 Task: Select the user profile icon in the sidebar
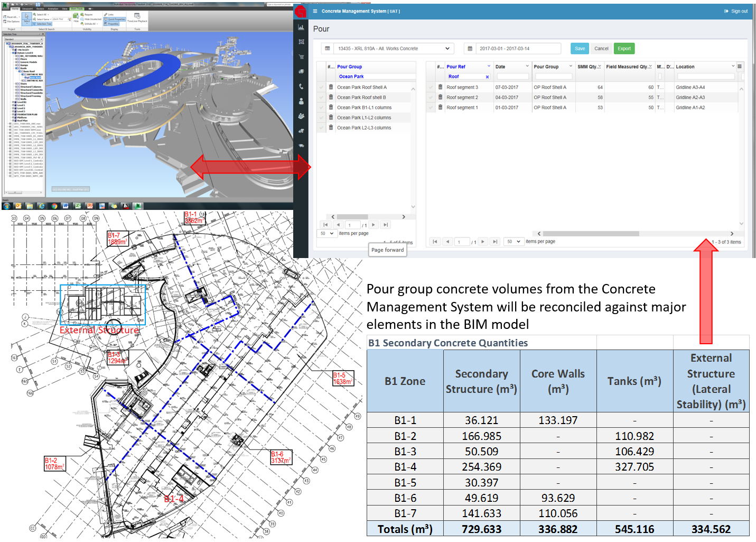coord(301,102)
